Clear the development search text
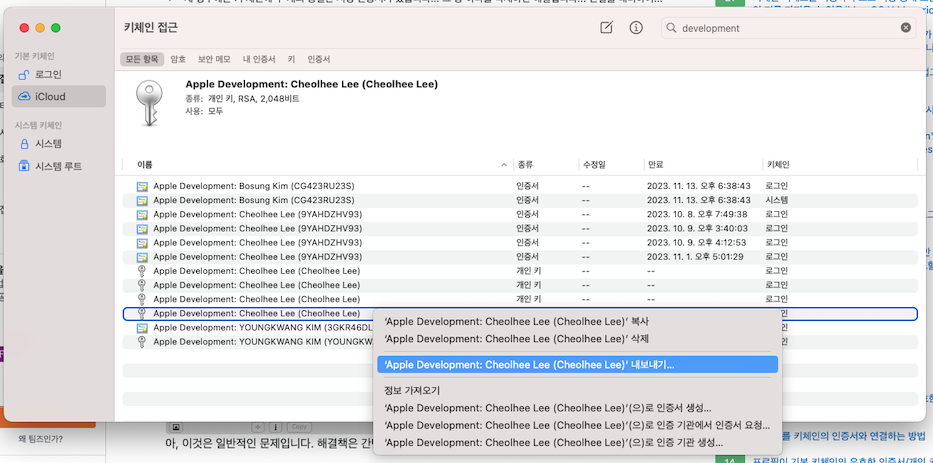Image resolution: width=933 pixels, height=463 pixels. coord(906,28)
